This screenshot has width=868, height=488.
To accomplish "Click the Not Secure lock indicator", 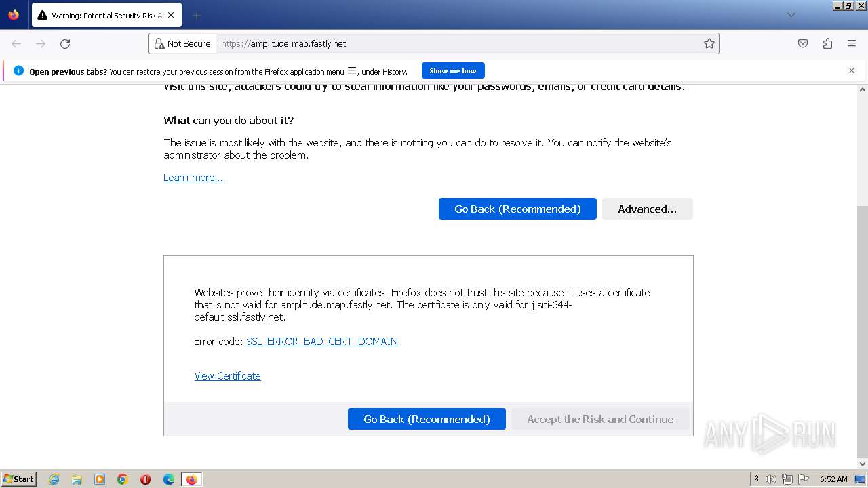I will [182, 43].
